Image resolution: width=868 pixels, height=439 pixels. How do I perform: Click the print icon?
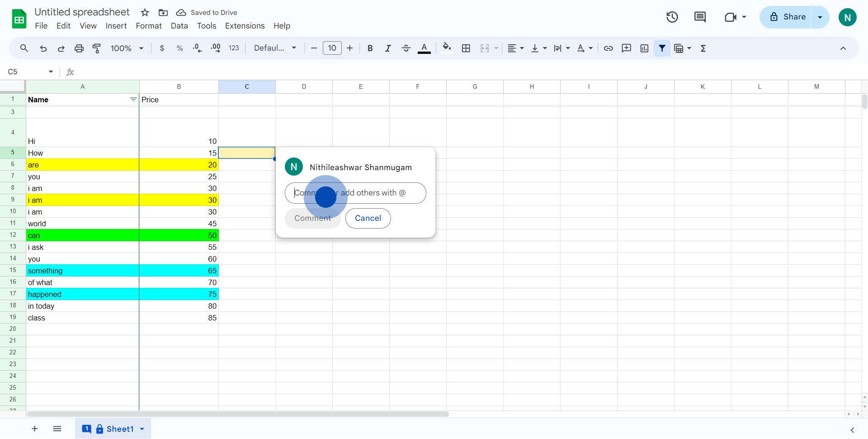click(79, 48)
